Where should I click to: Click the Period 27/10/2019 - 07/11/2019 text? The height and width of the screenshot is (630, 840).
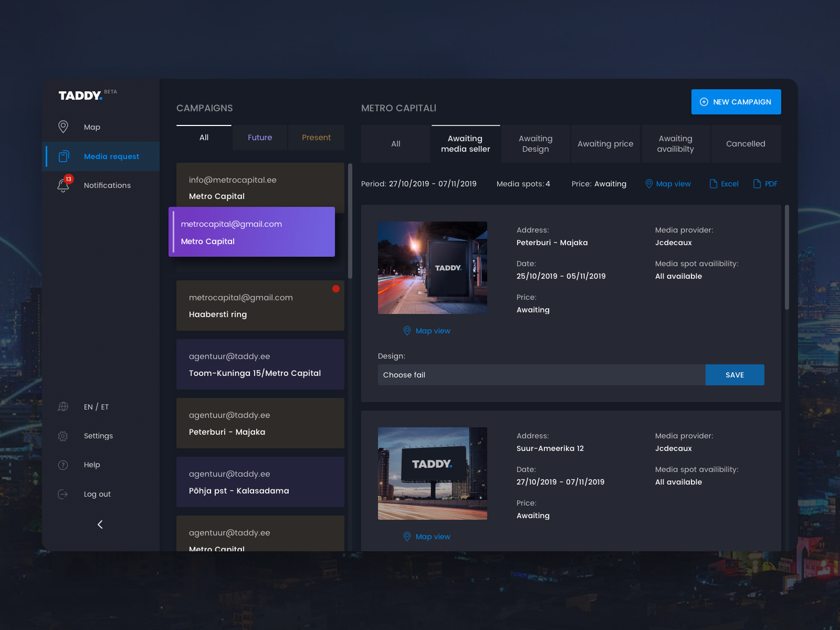(x=419, y=184)
